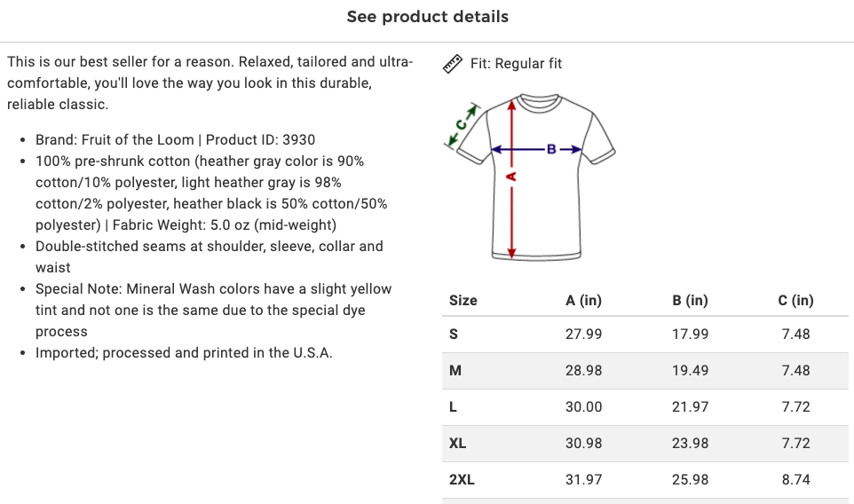Image resolution: width=854 pixels, height=504 pixels.
Task: Select the size M row label
Action: [x=455, y=370]
